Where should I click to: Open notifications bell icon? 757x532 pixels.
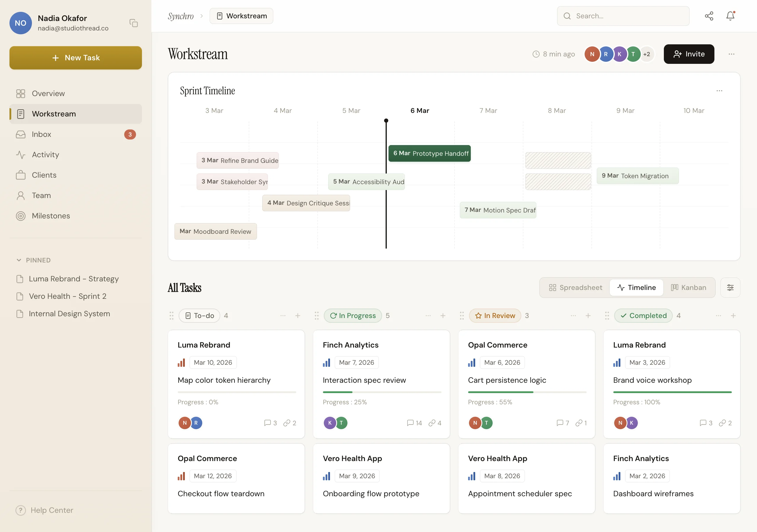(x=730, y=16)
